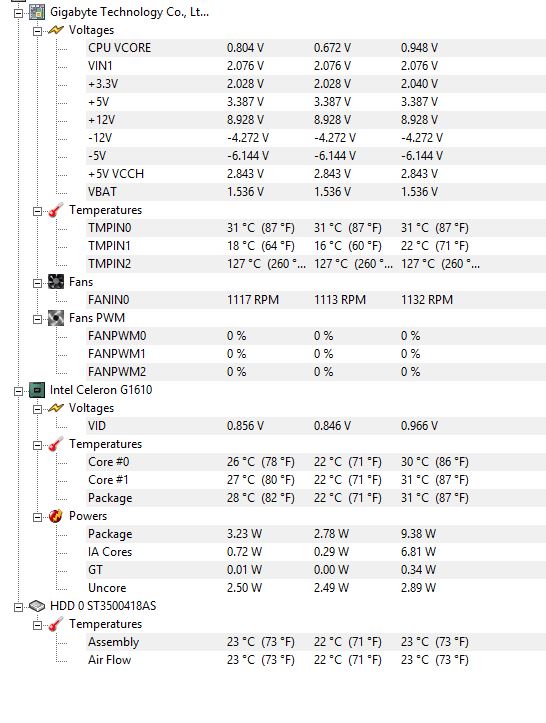Viewport: 546px width, 723px height.
Task: Collapse the Fans PWM group
Action: pos(37,319)
